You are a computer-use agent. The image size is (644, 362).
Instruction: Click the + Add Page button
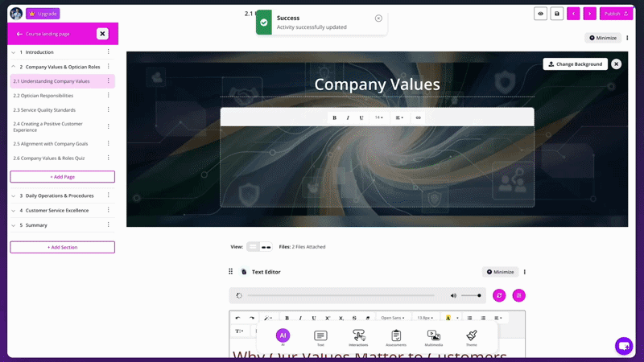click(63, 177)
